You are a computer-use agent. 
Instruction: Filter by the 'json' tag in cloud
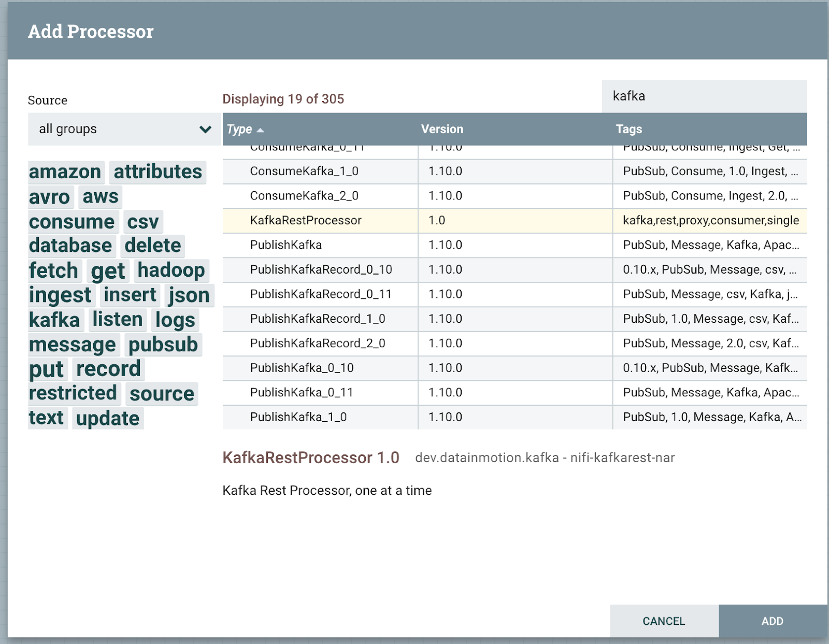[x=189, y=295]
